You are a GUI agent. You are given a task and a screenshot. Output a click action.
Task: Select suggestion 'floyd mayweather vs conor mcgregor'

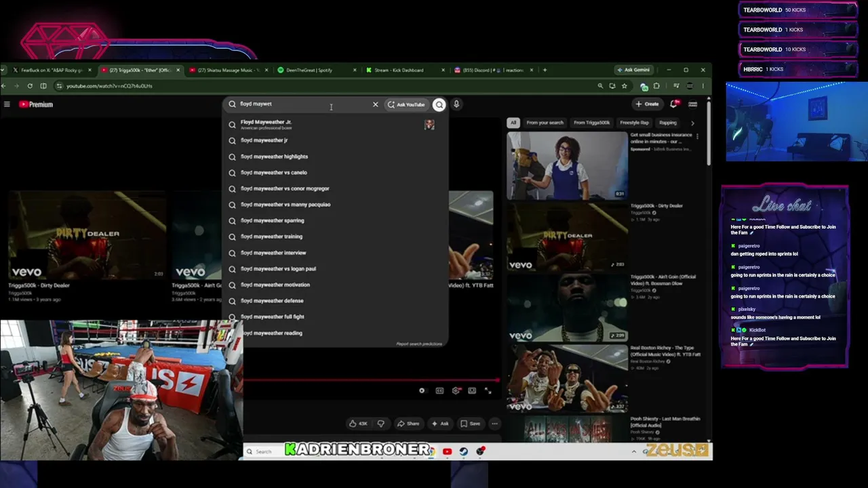click(335, 188)
